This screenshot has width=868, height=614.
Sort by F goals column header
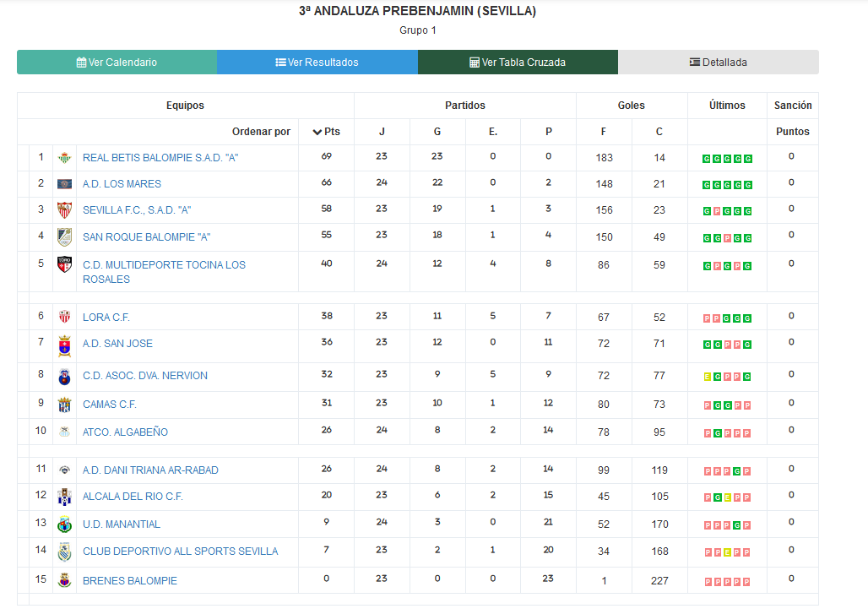pyautogui.click(x=604, y=132)
